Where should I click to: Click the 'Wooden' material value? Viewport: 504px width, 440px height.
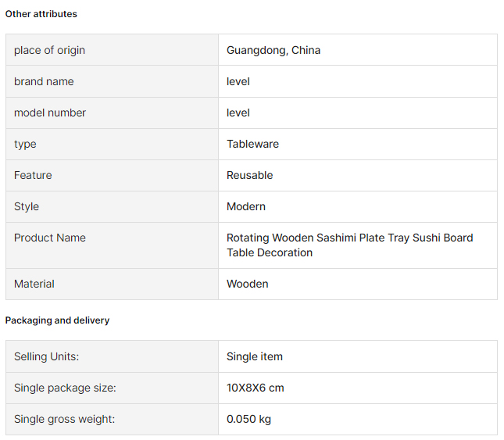pyautogui.click(x=248, y=284)
